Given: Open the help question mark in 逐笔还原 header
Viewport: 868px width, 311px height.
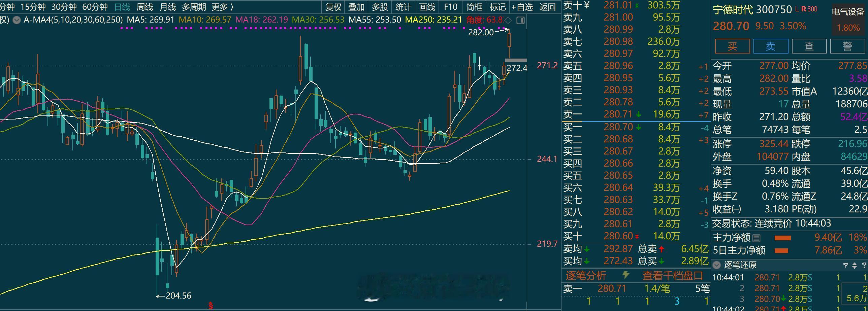Looking at the screenshot, I should (x=864, y=265).
